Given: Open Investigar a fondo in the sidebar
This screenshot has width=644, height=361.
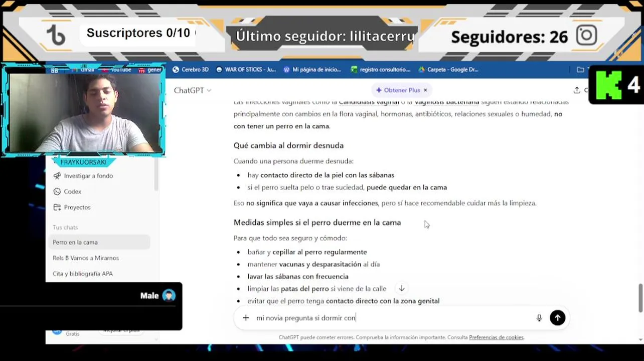Looking at the screenshot, I should click(88, 176).
